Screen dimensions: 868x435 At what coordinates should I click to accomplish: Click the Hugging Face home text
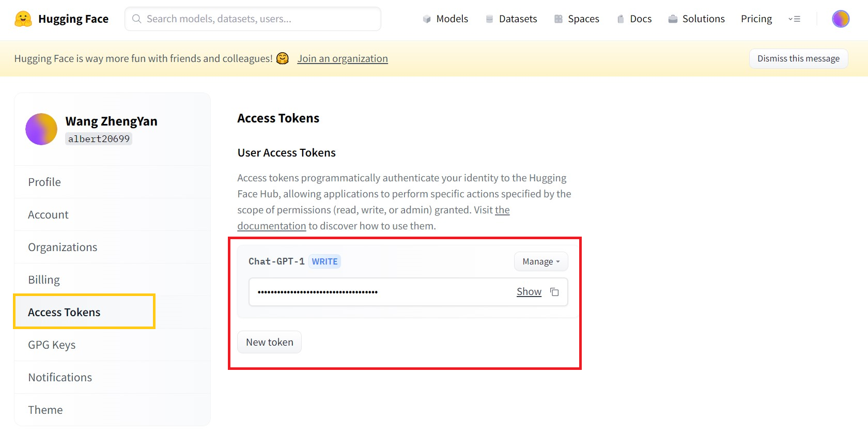73,19
